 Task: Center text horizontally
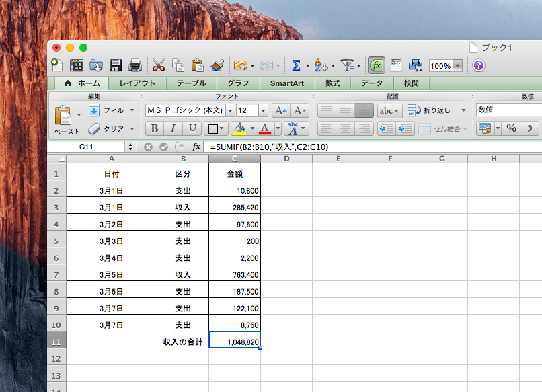pos(346,128)
